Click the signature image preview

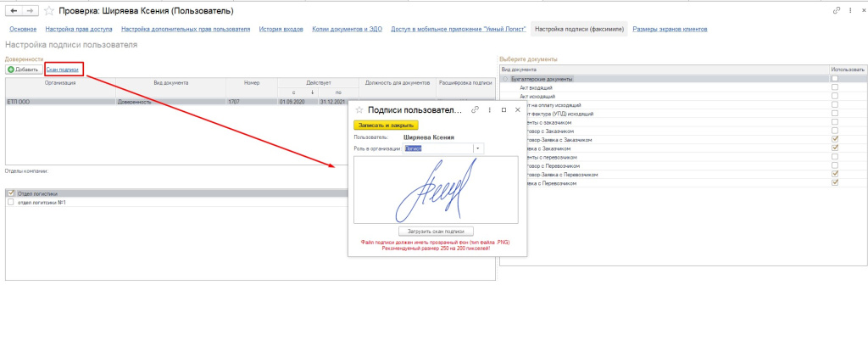pyautogui.click(x=436, y=190)
